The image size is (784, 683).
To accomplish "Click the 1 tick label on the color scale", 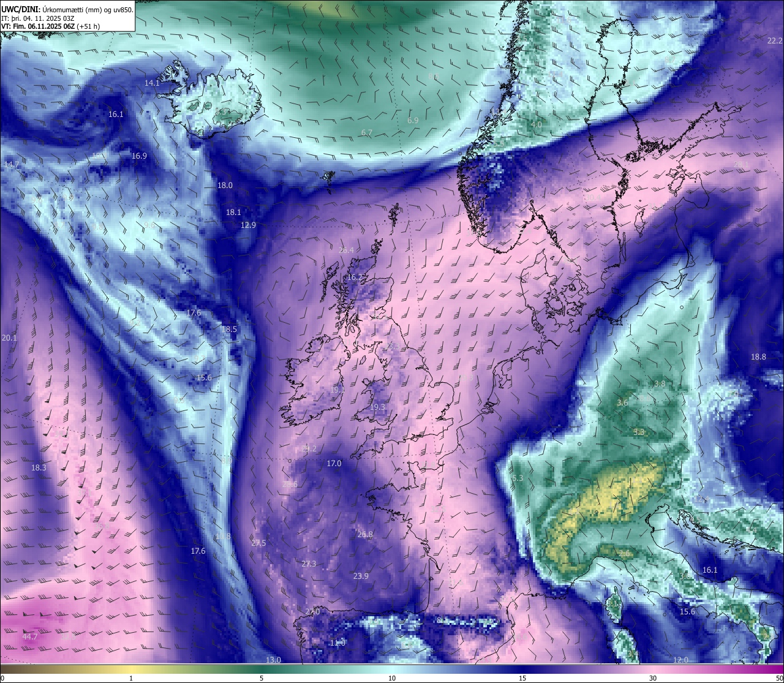I will 130,678.
